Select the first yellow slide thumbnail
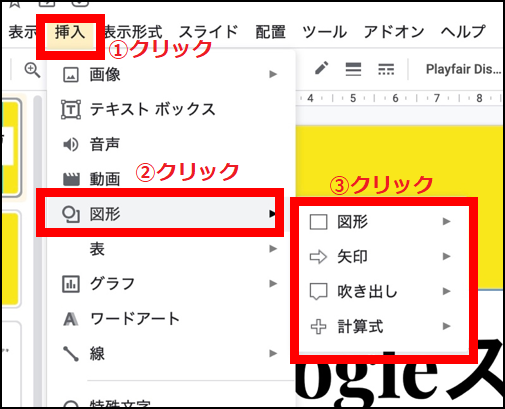Screen dimensions: 505x409 11,147
